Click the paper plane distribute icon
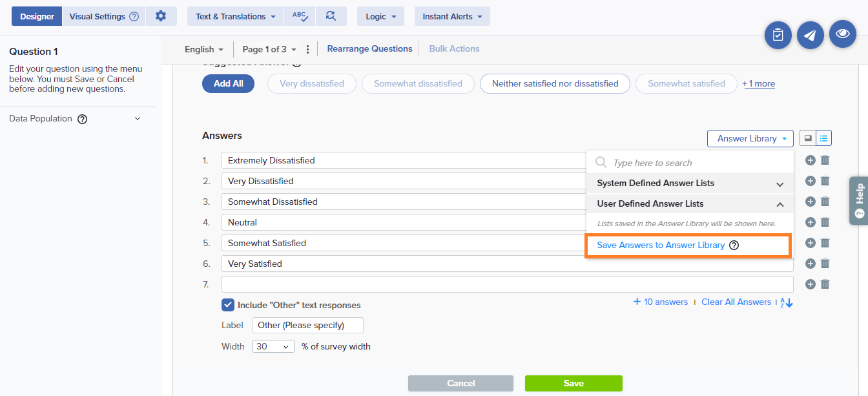The width and height of the screenshot is (868, 396). tap(810, 36)
